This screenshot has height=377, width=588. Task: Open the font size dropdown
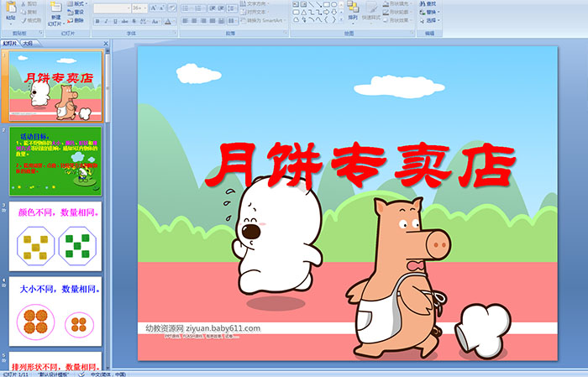[139, 8]
